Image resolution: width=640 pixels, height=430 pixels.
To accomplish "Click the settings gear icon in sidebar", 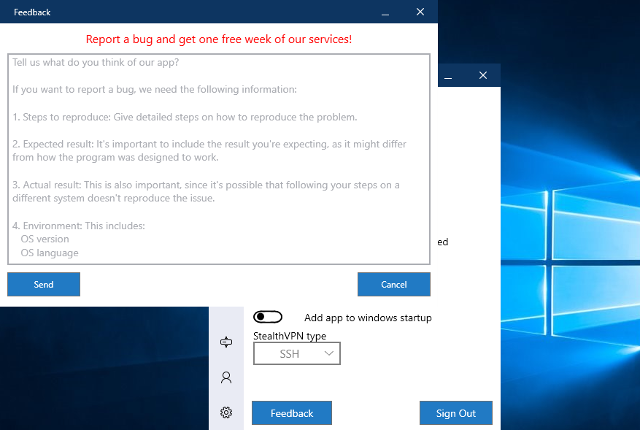I will 226,412.
